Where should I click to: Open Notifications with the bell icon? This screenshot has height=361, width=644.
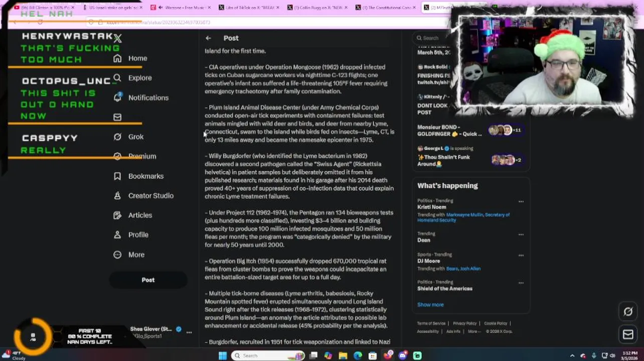(x=141, y=98)
